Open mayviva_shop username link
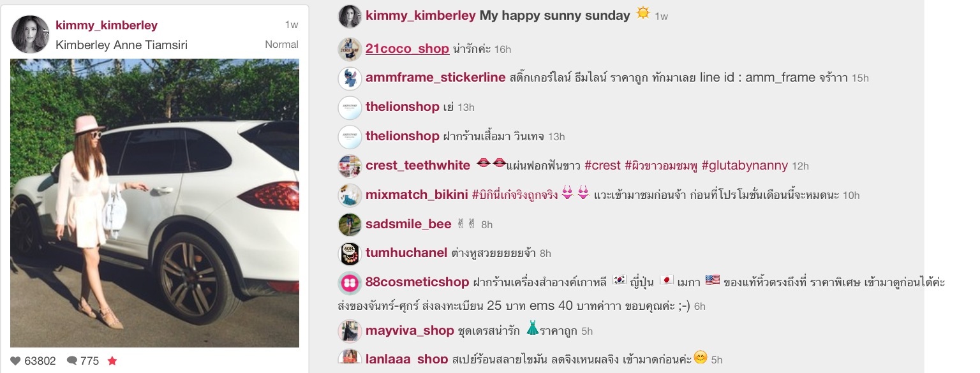This screenshot has width=980, height=373. (x=410, y=331)
